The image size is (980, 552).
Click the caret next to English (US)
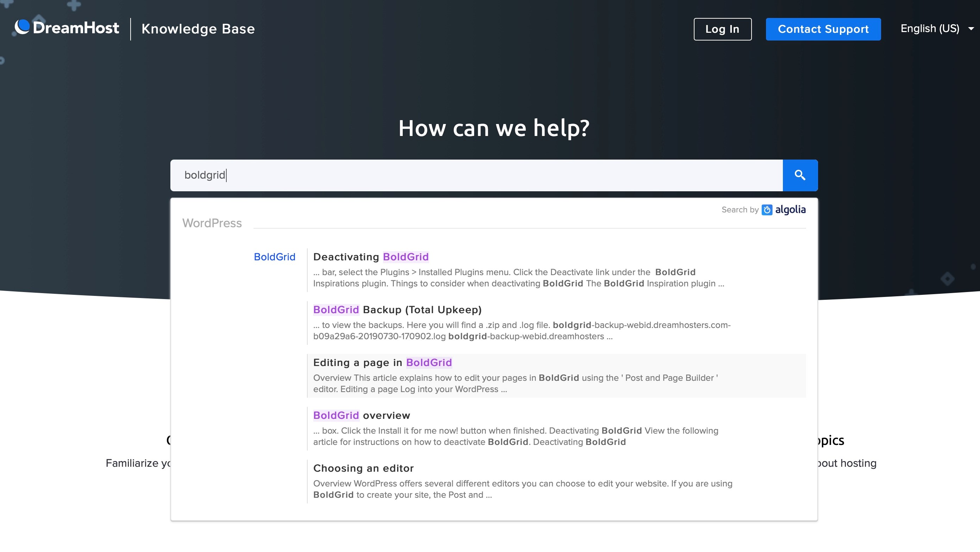click(x=969, y=29)
